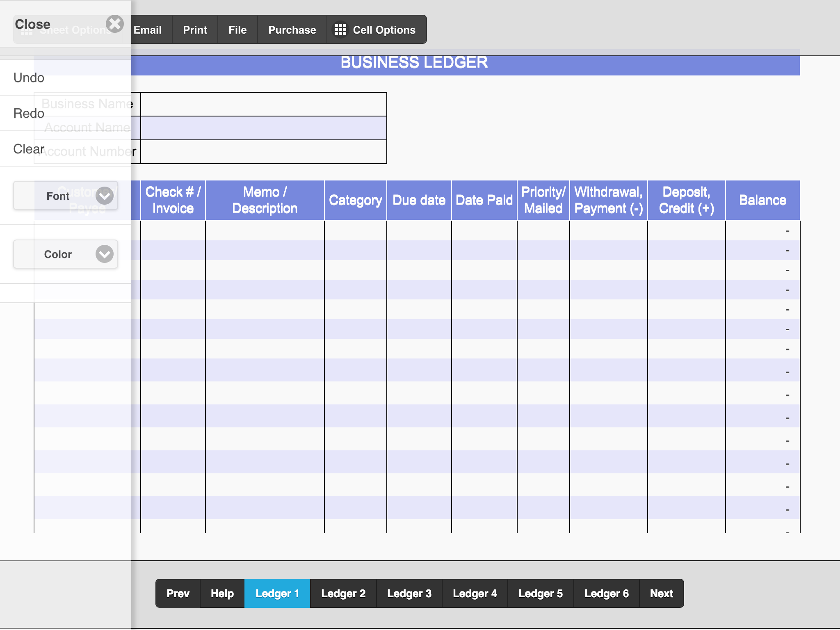Screen dimensions: 840x630
Task: Click the Balance column header
Action: click(x=763, y=200)
